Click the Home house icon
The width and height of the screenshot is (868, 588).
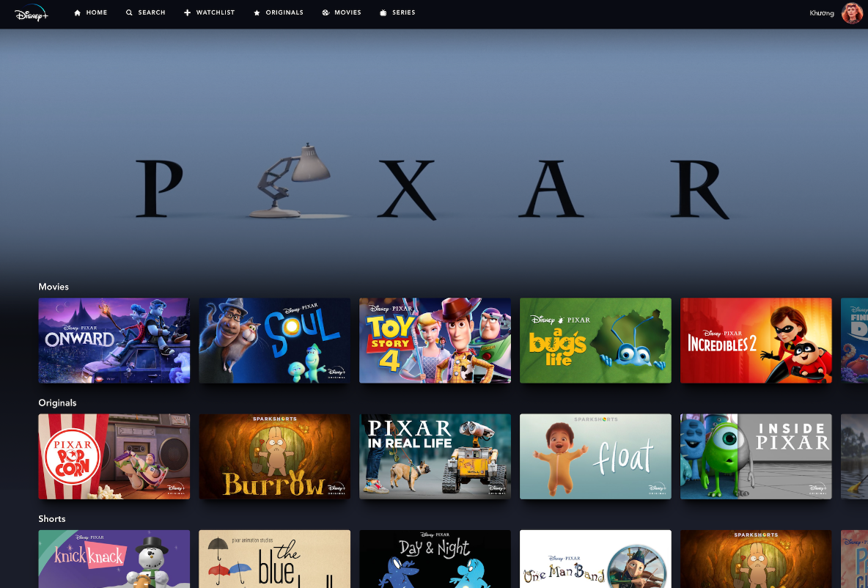pyautogui.click(x=78, y=12)
